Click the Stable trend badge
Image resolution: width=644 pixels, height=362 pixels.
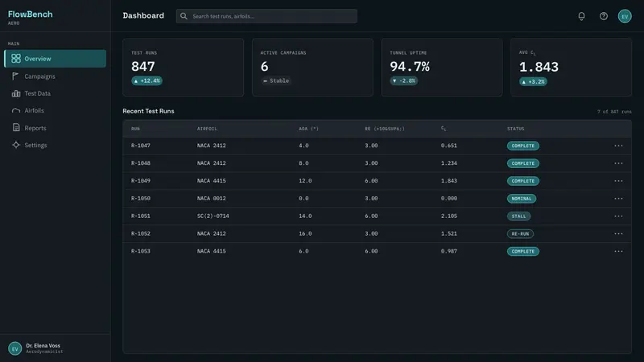276,81
